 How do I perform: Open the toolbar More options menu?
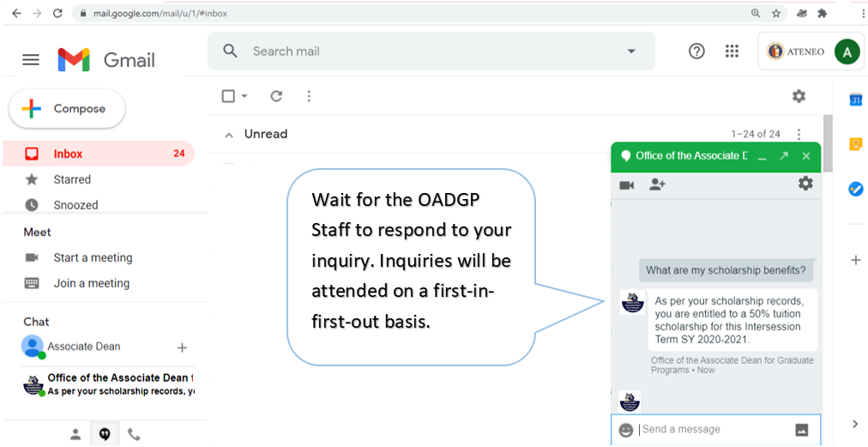[309, 96]
